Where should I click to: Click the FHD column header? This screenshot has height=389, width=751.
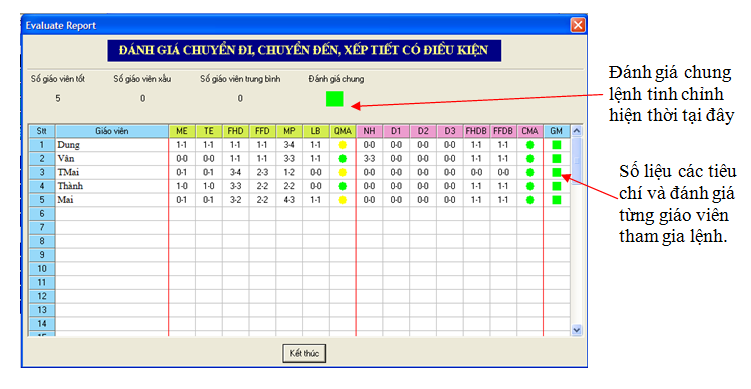236,131
